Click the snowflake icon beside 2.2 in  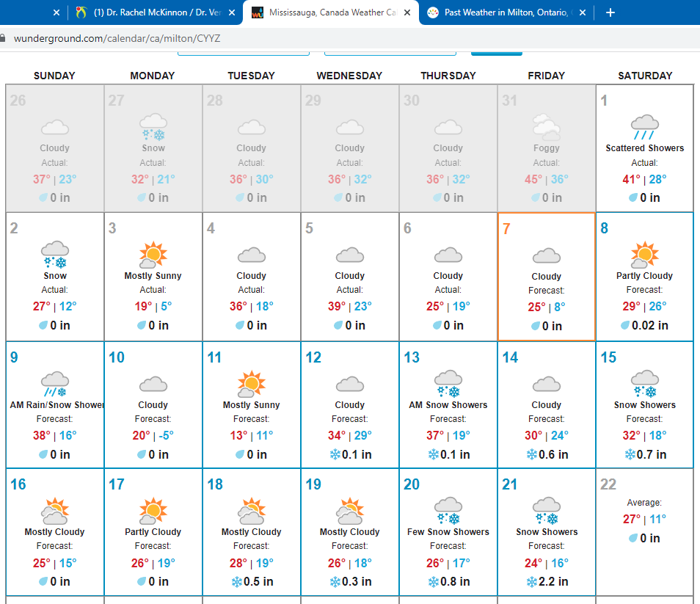click(532, 582)
